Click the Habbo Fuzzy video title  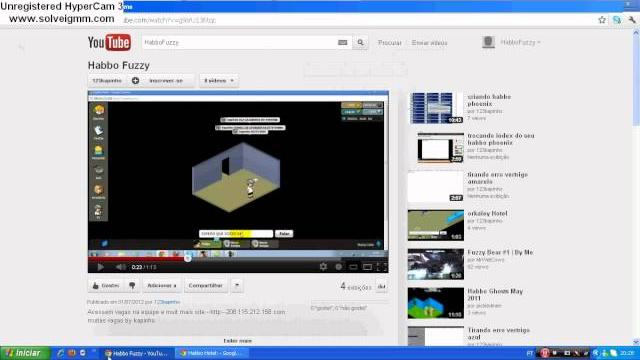click(119, 65)
